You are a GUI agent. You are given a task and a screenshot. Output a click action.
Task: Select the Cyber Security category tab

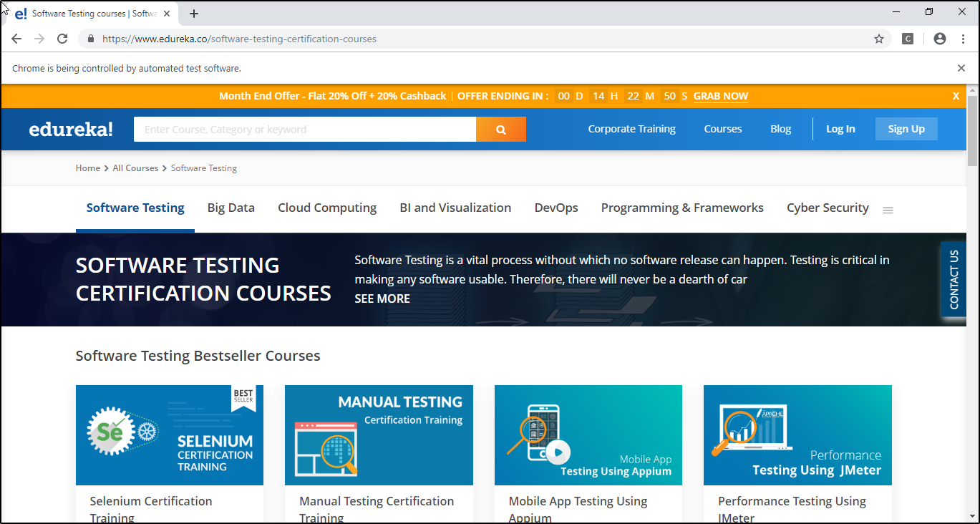828,208
